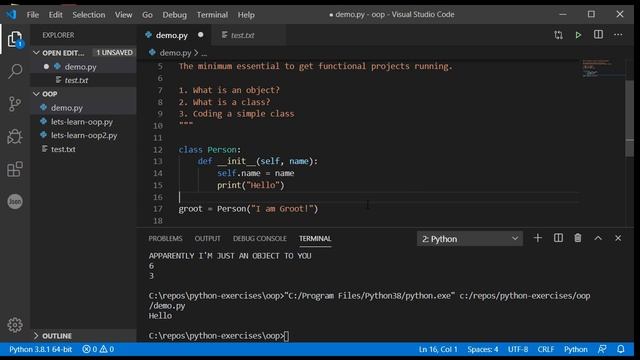Open the Search view in the activity bar
The width and height of the screenshot is (640, 360).
15,71
